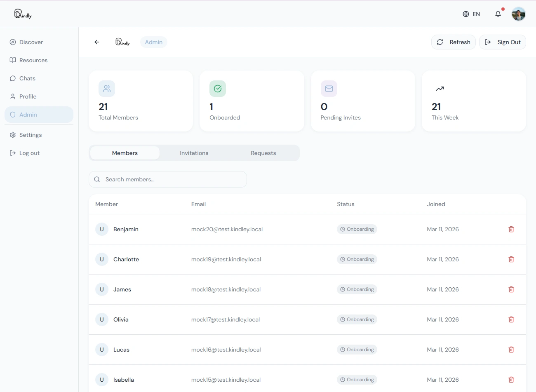Click member name Charlotte

[126, 259]
